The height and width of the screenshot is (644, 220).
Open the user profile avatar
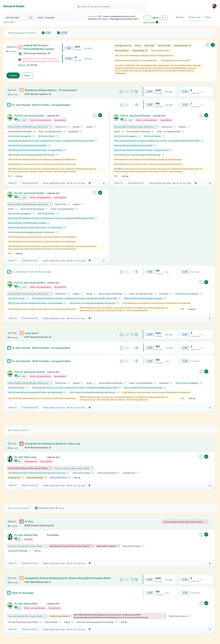pos(214,6)
